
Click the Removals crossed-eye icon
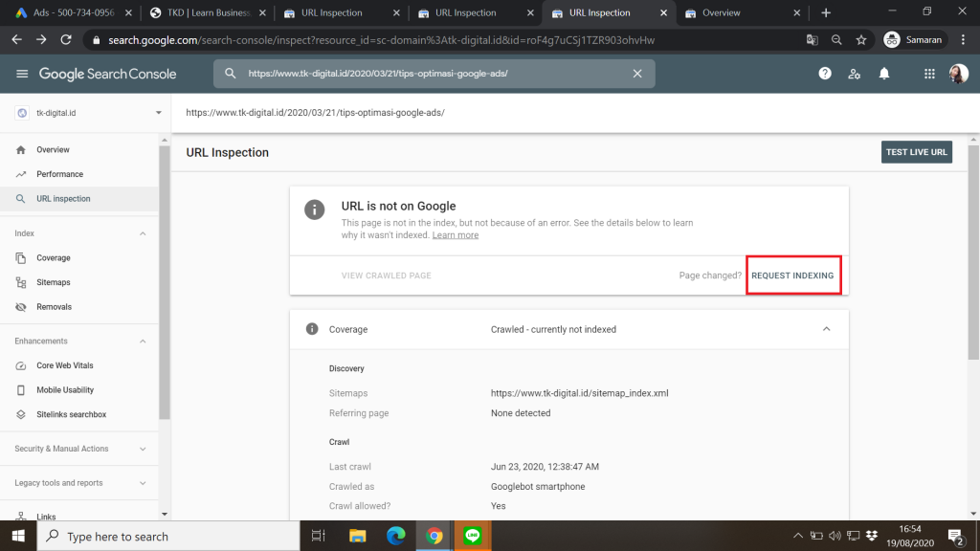pyautogui.click(x=21, y=307)
